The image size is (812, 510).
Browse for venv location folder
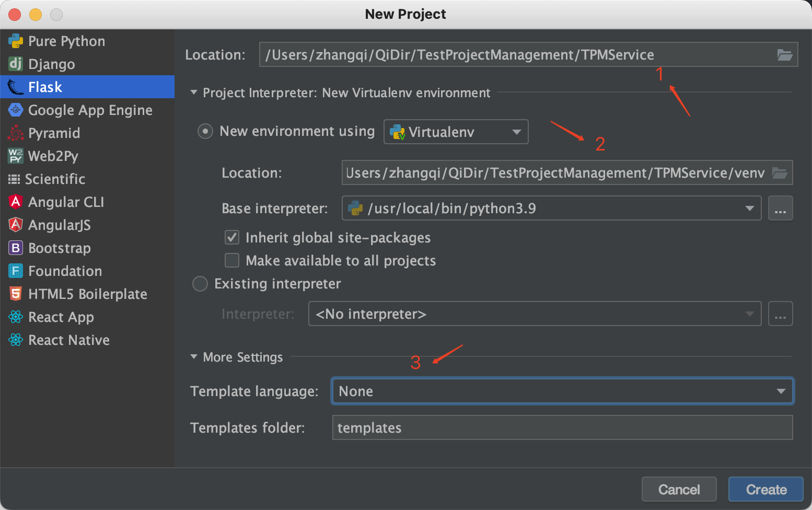coord(780,173)
